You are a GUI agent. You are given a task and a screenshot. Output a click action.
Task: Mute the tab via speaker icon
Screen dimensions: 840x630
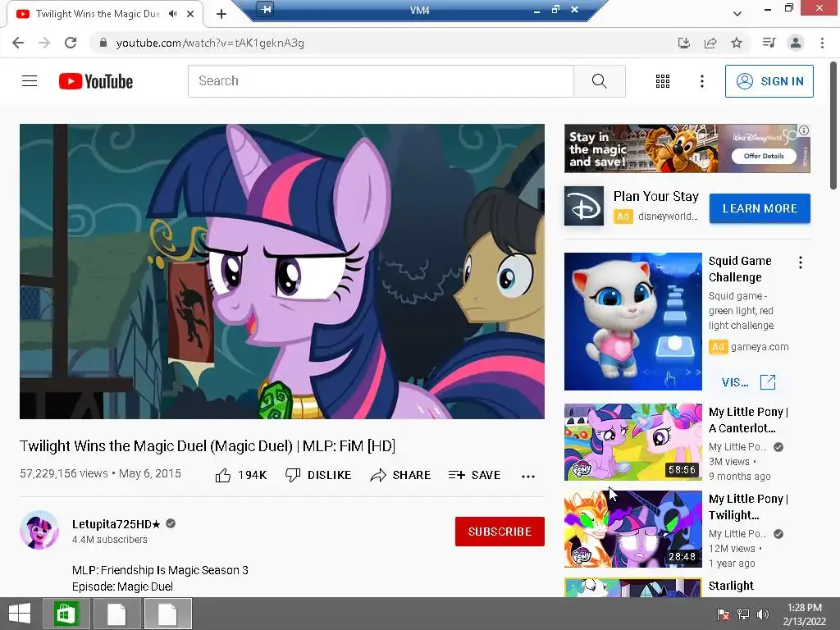click(x=172, y=14)
